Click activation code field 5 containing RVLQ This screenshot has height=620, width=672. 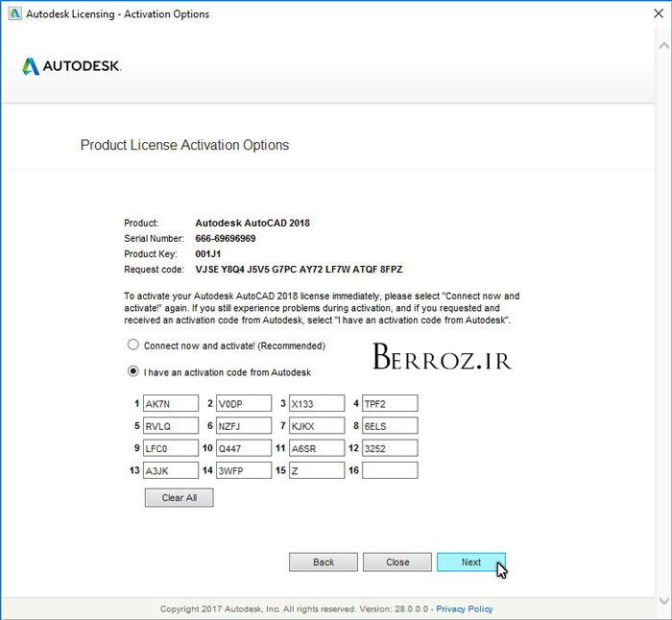[x=171, y=426]
